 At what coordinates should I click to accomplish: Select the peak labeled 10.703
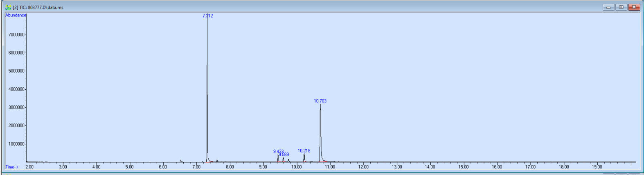tap(320, 101)
